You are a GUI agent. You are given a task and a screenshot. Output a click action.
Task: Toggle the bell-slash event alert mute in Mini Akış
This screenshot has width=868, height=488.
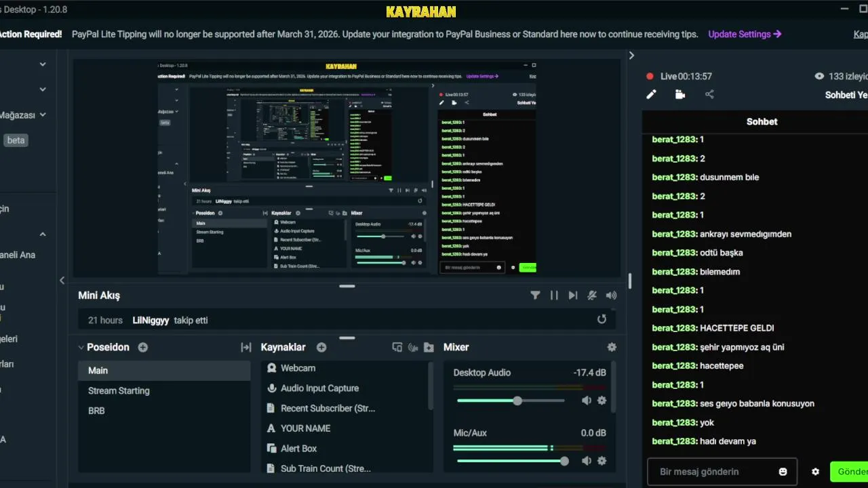click(x=592, y=295)
